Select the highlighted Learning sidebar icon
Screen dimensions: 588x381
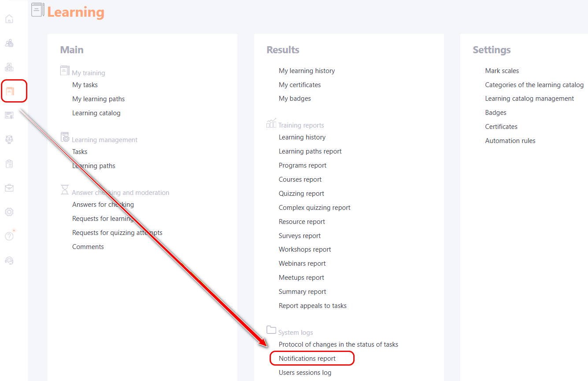tap(10, 91)
